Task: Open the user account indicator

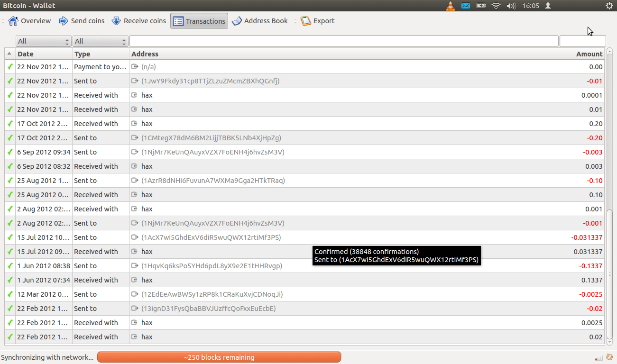Action: 548,6
